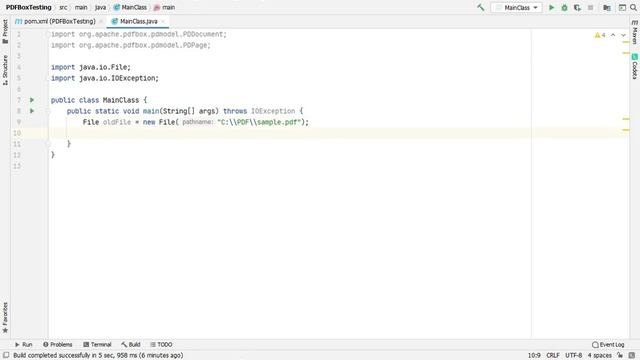Click the run gutter icon beside class MainClass
Image resolution: width=640 pixels, height=360 pixels.
[32, 100]
